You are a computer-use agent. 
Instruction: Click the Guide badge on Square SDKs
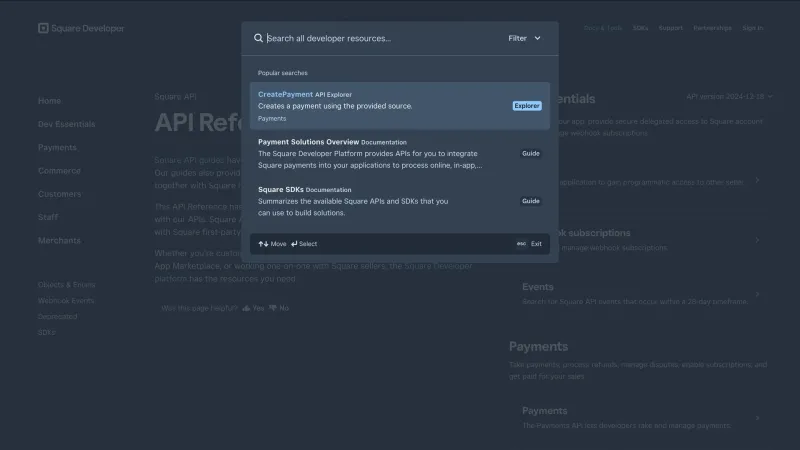tap(531, 201)
